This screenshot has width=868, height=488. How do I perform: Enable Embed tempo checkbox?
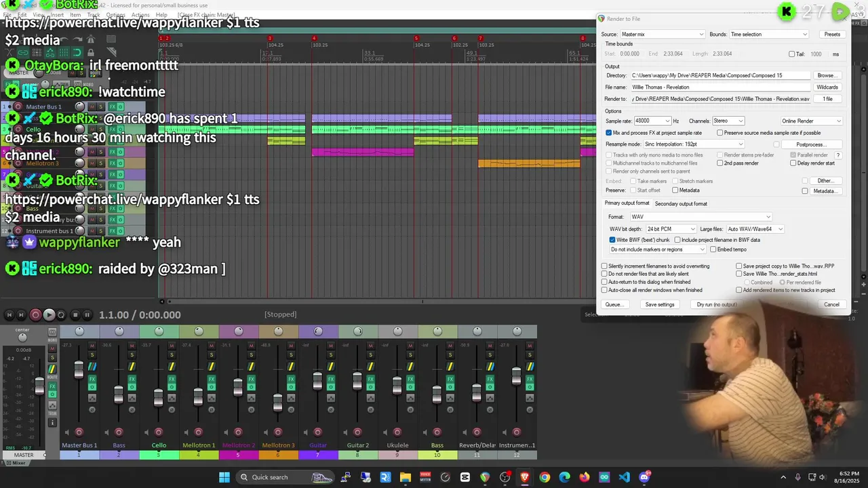click(x=713, y=249)
